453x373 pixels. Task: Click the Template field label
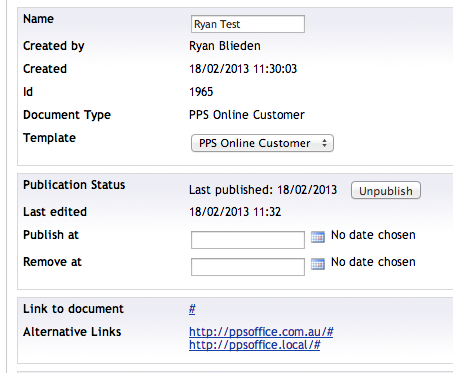tap(49, 138)
